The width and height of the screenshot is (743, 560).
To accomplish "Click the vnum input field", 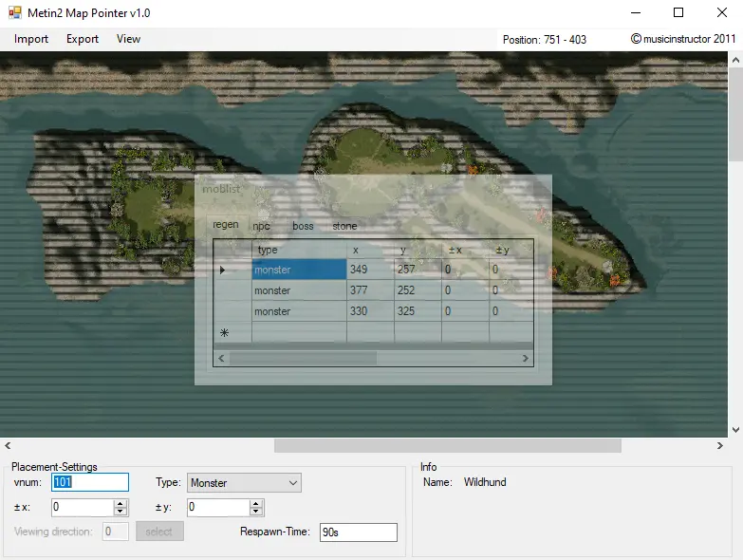I will click(x=89, y=483).
